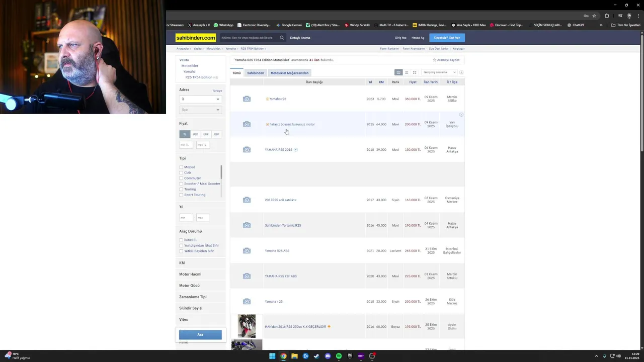Image resolution: width=644 pixels, height=362 pixels.
Task: Select EUR currency option
Action: click(206, 134)
